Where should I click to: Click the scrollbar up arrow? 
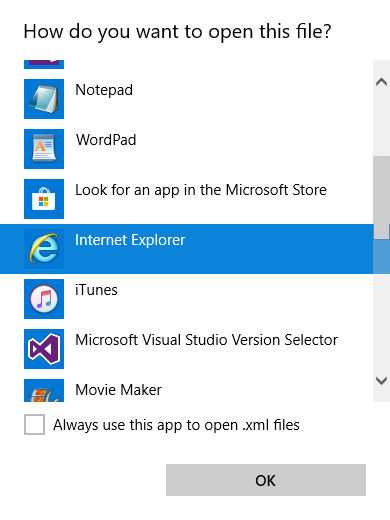click(381, 82)
